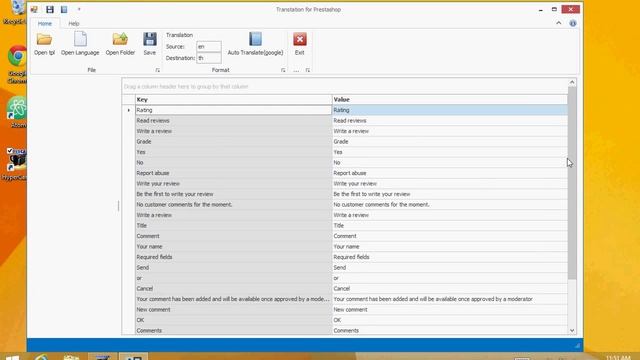The height and width of the screenshot is (360, 640).
Task: Select the 'No' value cell
Action: click(449, 162)
